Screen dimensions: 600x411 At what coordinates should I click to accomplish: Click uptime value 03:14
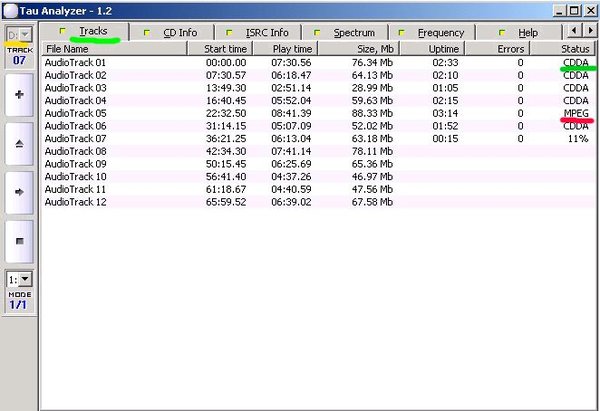pos(445,113)
